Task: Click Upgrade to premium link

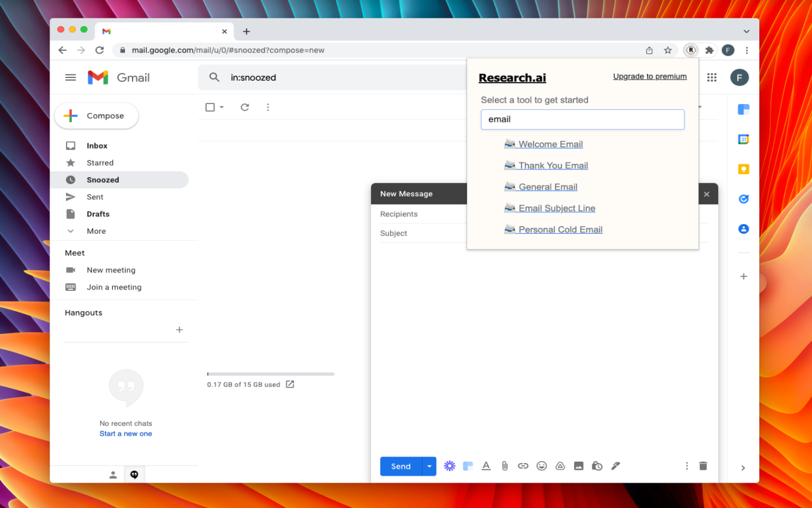Action: pyautogui.click(x=650, y=76)
